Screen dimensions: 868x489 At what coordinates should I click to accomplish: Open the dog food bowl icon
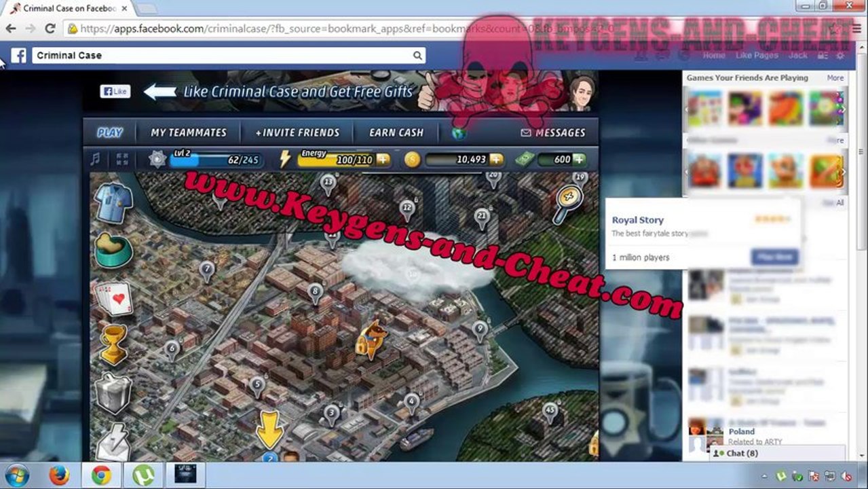point(113,249)
